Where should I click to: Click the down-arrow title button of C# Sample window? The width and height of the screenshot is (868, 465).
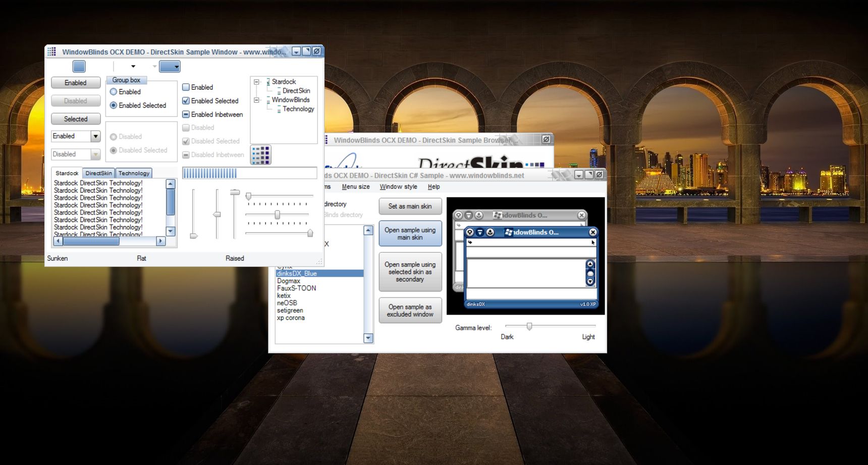coord(579,175)
